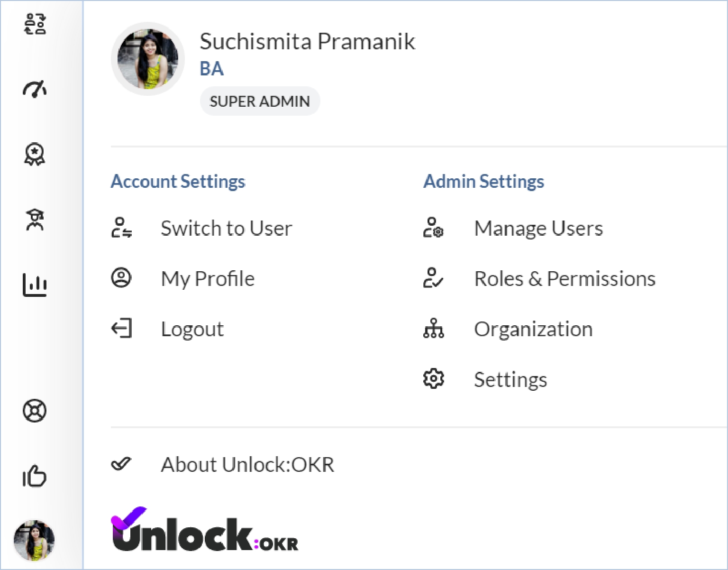Go to Roles & Permissions
This screenshot has width=728, height=570.
pos(564,278)
